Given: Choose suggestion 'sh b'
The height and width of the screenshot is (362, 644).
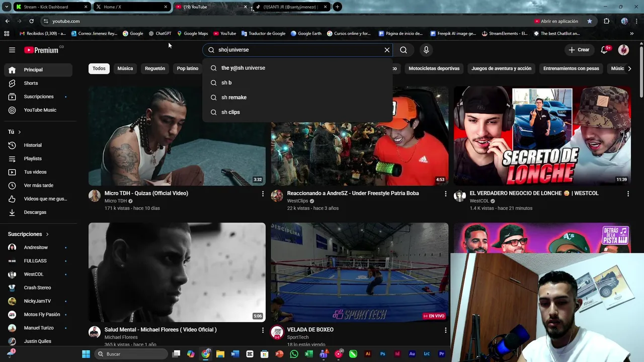Looking at the screenshot, I should pos(297,82).
